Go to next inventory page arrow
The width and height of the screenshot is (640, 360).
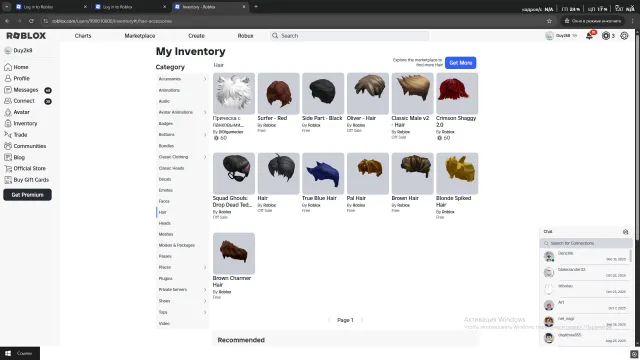[362, 320]
